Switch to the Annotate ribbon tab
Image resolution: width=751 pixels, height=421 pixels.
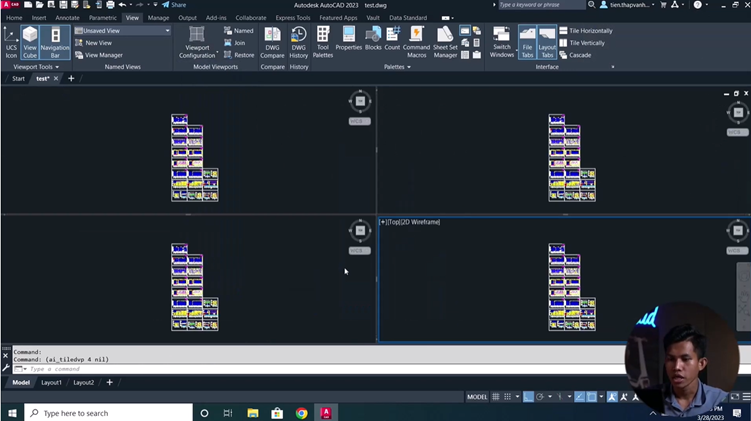point(68,18)
